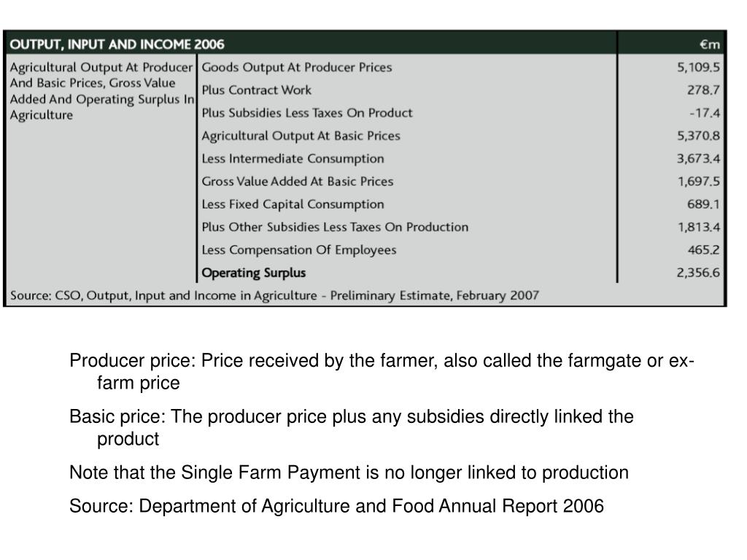
Task: Click the Single Farm Payment note
Action: 349,472
